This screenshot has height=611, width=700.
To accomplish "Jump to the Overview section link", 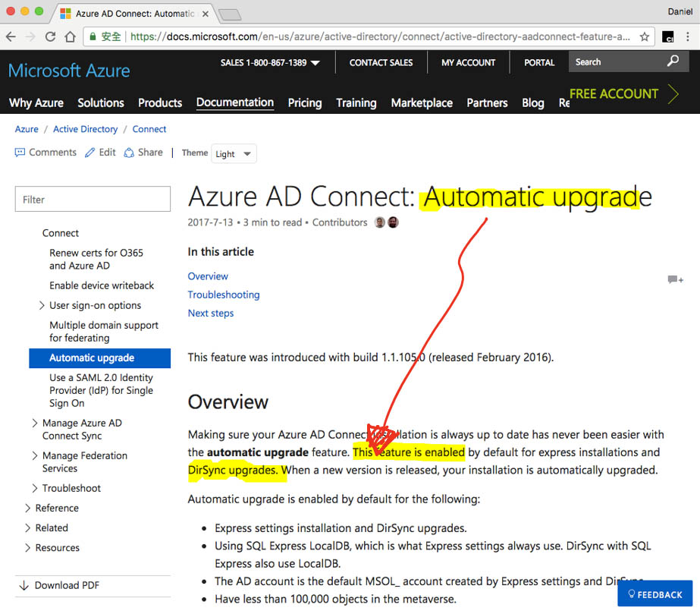I will 208,276.
